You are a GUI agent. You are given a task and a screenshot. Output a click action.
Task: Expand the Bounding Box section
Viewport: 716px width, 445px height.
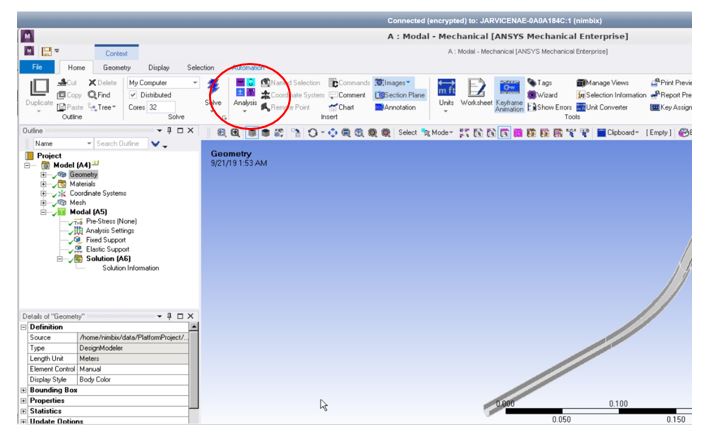(x=23, y=390)
